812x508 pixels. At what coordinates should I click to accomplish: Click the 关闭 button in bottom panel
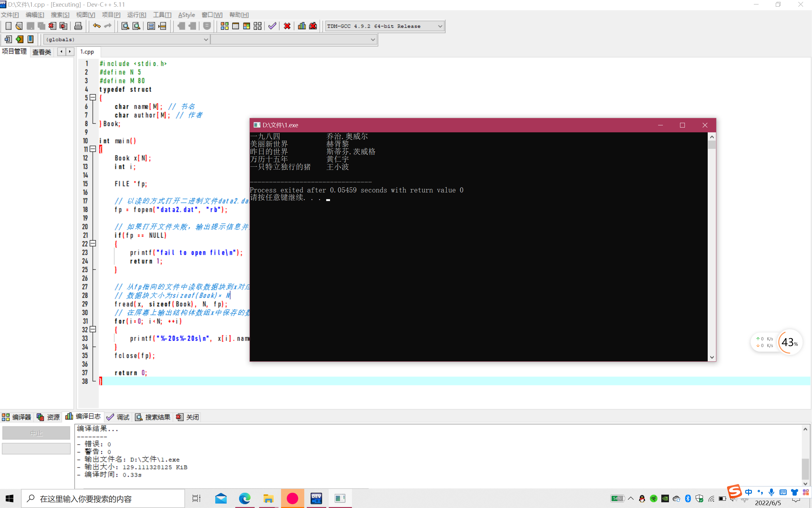pos(188,417)
